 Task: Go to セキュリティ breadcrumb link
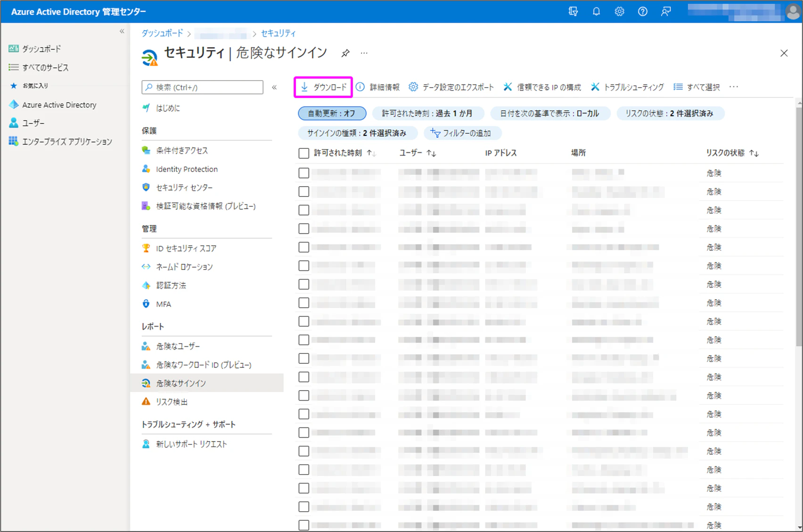(x=279, y=33)
